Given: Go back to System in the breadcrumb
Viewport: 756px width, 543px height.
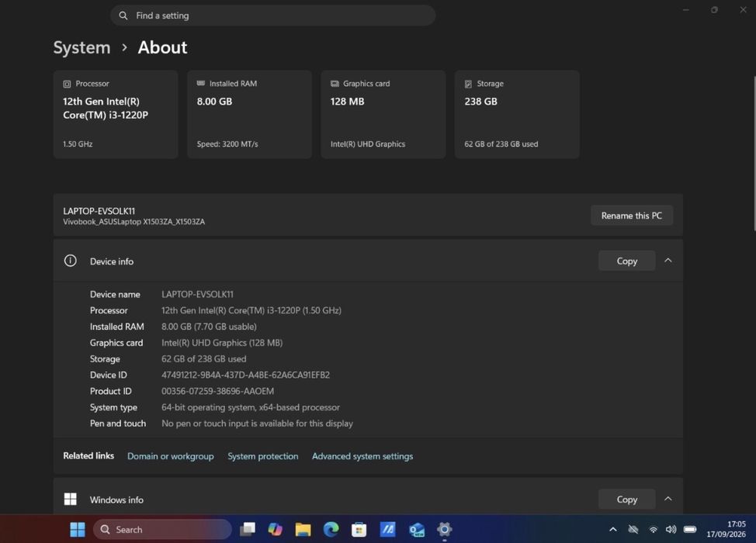Looking at the screenshot, I should pos(81,47).
